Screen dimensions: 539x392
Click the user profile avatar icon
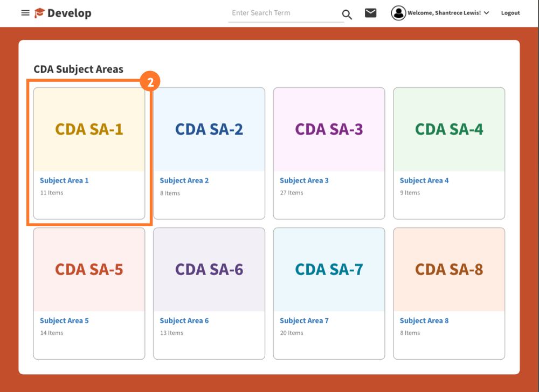398,12
